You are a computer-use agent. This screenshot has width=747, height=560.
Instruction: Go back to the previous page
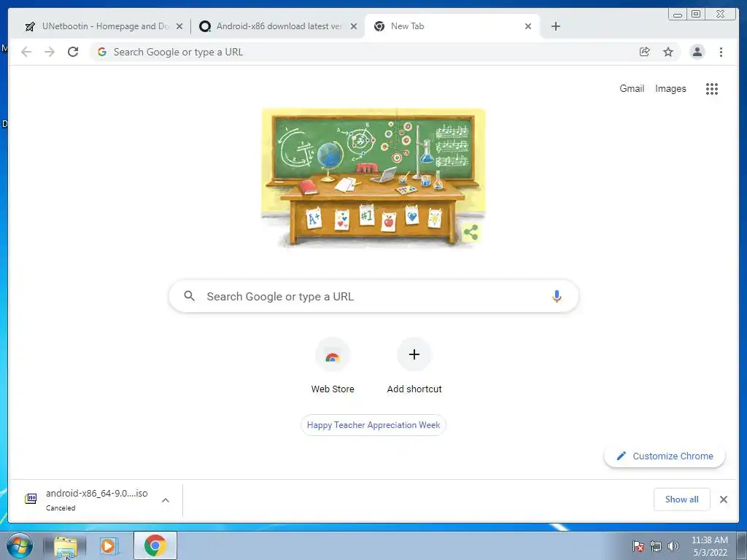pos(26,52)
